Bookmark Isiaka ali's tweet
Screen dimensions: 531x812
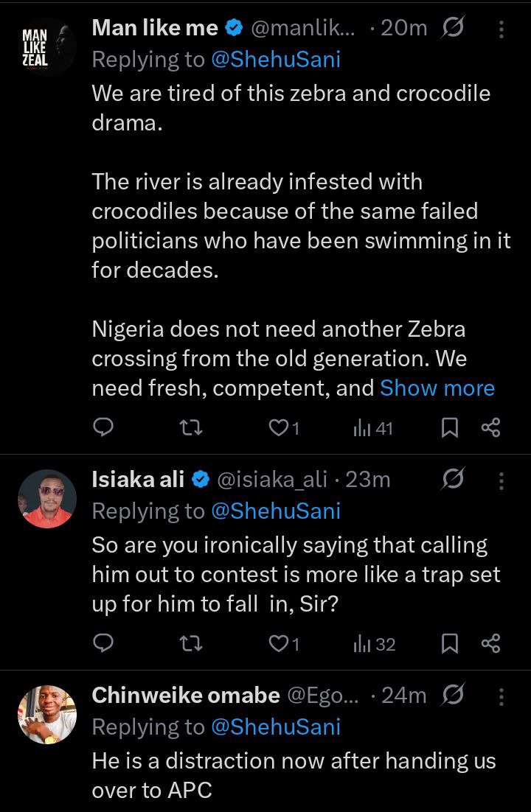click(449, 644)
